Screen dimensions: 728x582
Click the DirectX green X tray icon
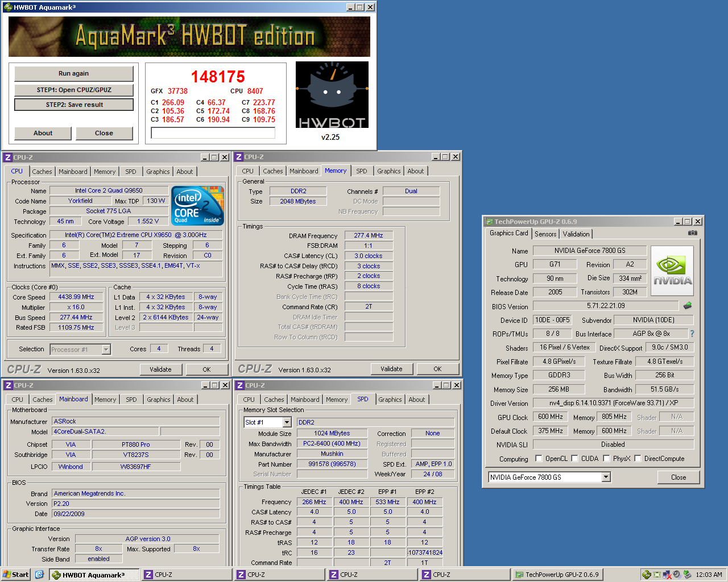pyautogui.click(x=657, y=575)
